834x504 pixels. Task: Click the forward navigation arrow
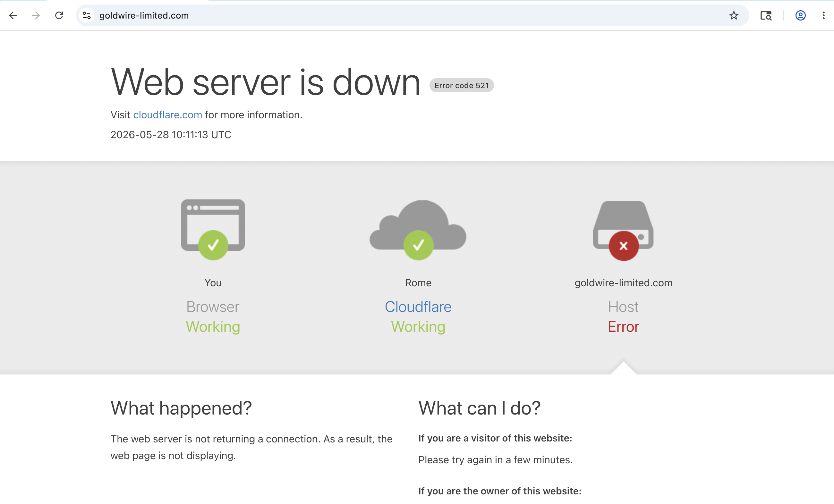36,15
